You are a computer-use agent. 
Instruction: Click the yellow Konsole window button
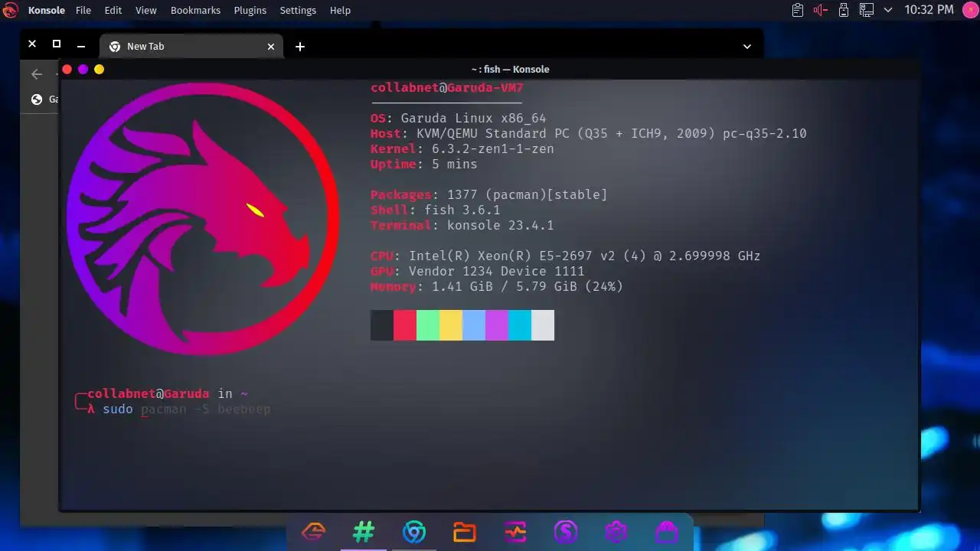click(x=99, y=69)
